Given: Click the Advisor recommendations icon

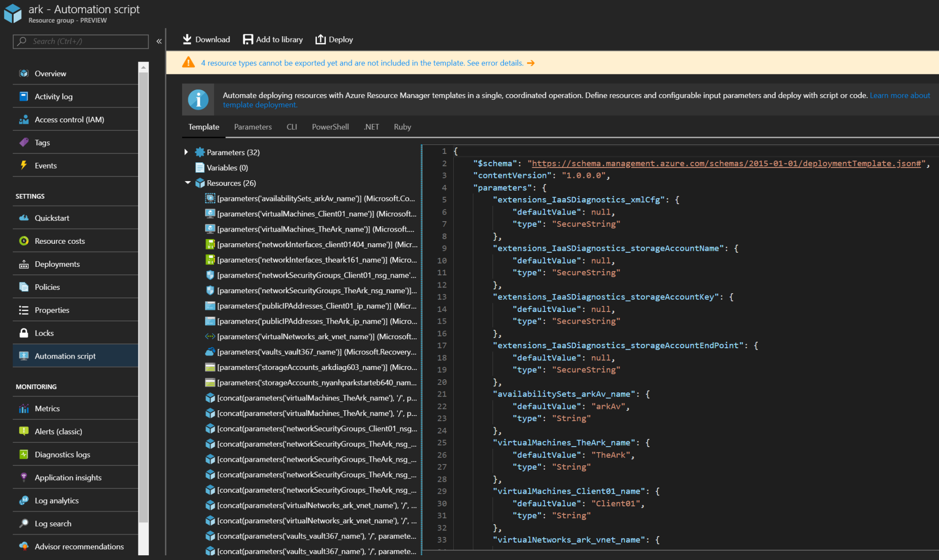Looking at the screenshot, I should click(x=24, y=546).
